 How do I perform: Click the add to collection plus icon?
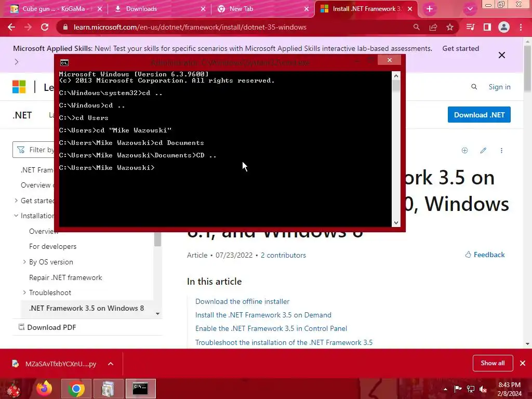pos(464,150)
